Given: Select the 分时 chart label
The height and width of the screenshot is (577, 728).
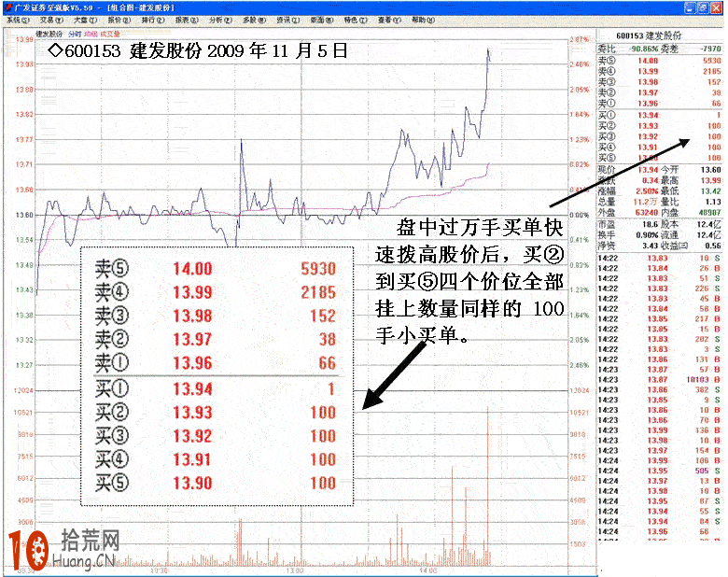Looking at the screenshot, I should 75,35.
